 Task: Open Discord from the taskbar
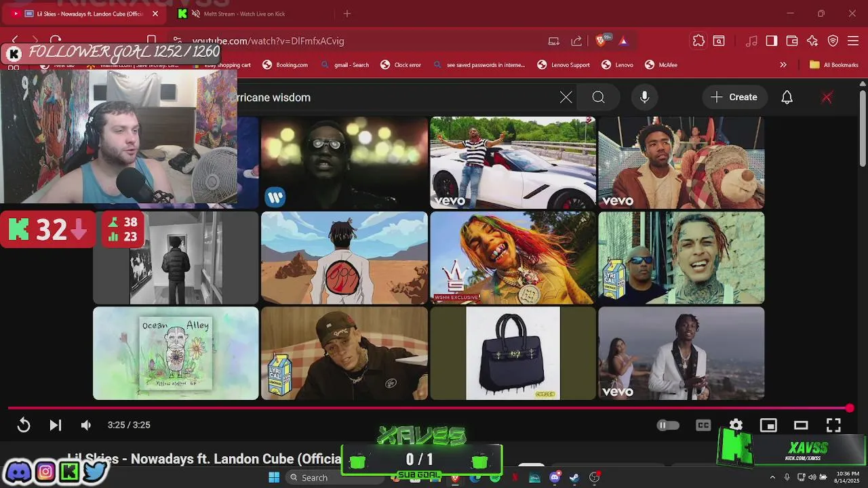(x=555, y=478)
